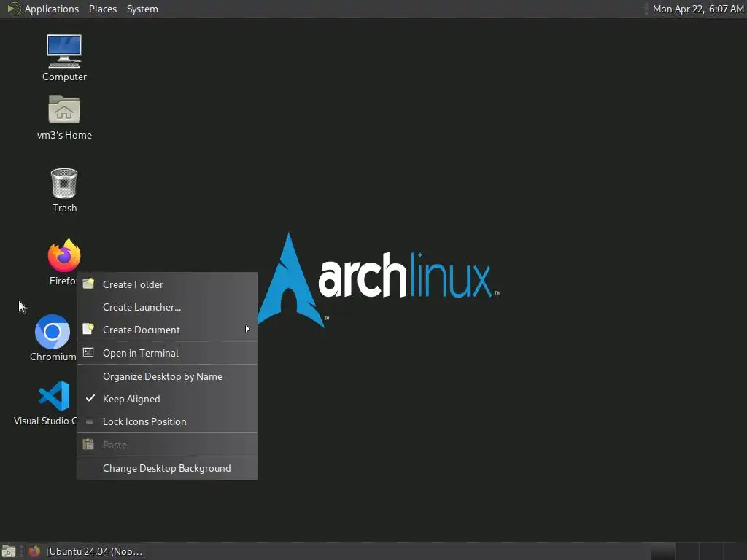Select the vm3's Home folder icon
Image resolution: width=747 pixels, height=560 pixels.
click(x=64, y=109)
